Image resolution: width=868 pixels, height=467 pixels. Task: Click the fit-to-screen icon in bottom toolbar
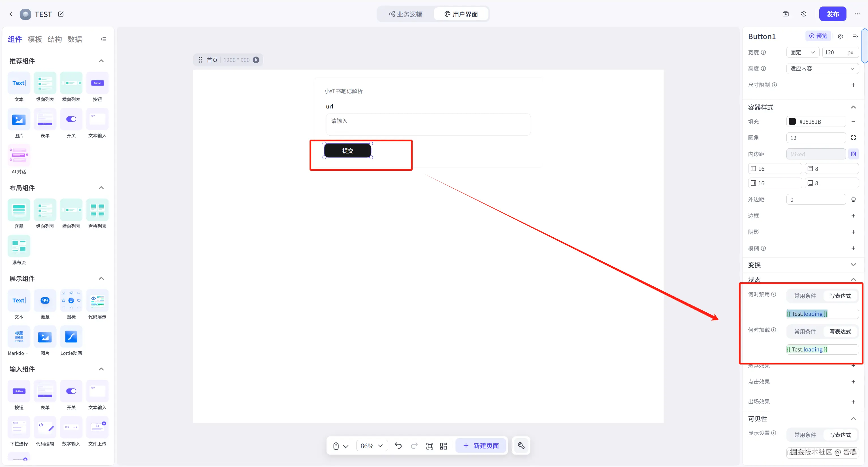pyautogui.click(x=430, y=446)
